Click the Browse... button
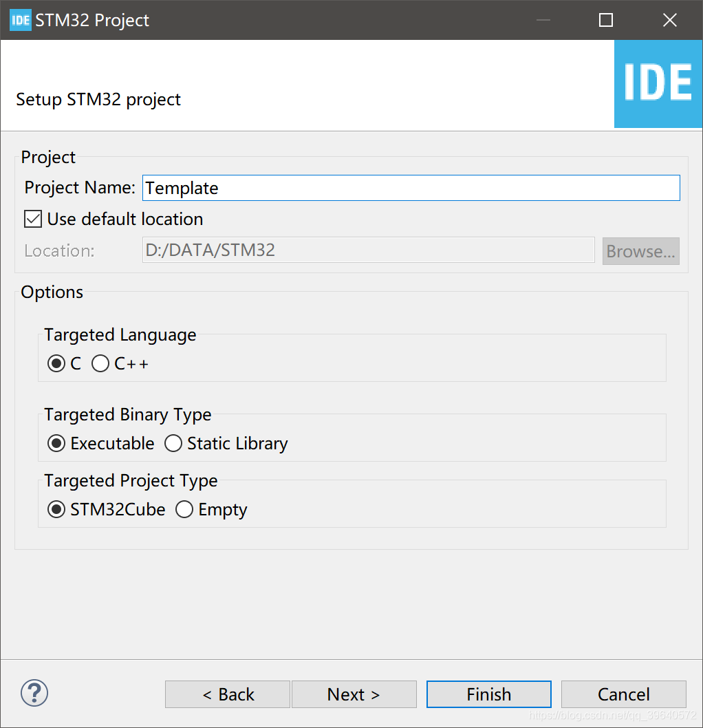Image resolution: width=703 pixels, height=728 pixels. pyautogui.click(x=641, y=251)
